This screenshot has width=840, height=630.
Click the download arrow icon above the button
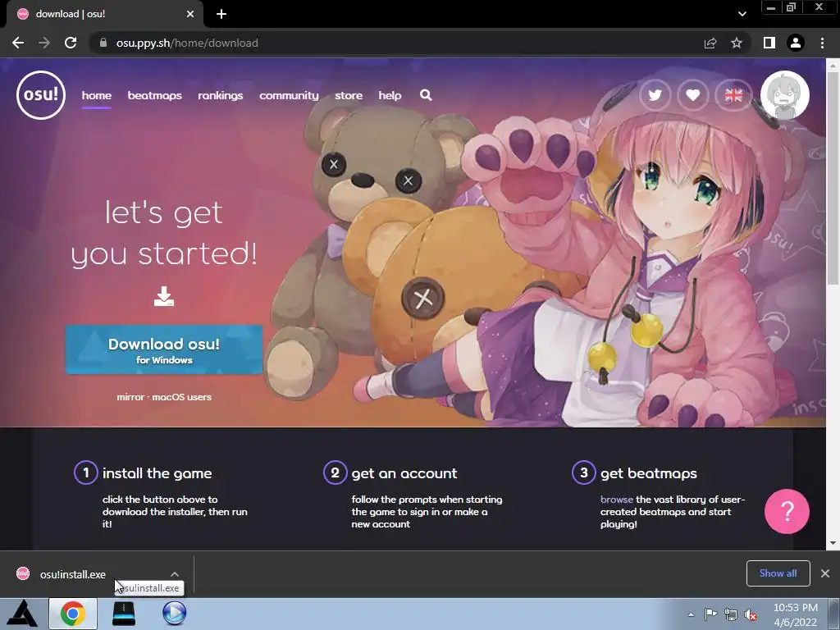coord(164,296)
